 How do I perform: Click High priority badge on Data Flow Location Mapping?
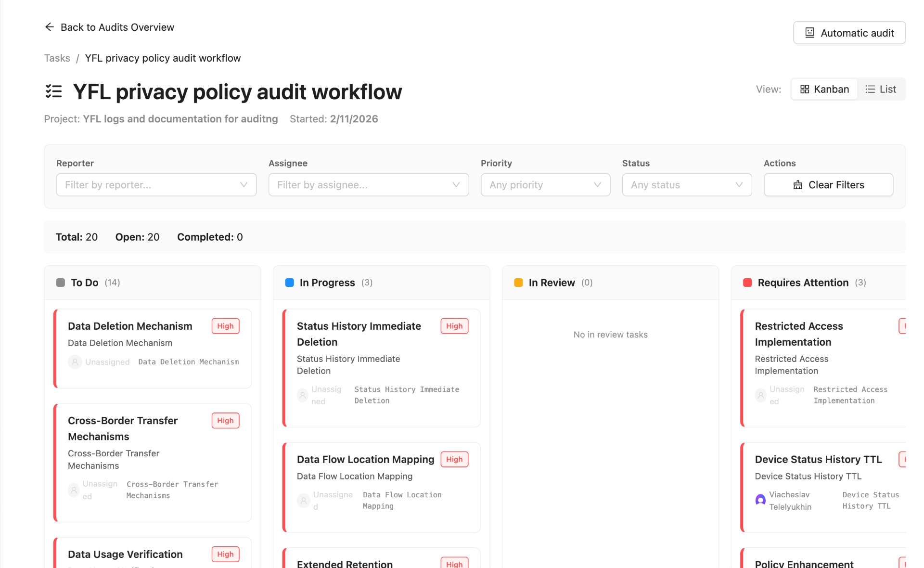[x=454, y=459]
